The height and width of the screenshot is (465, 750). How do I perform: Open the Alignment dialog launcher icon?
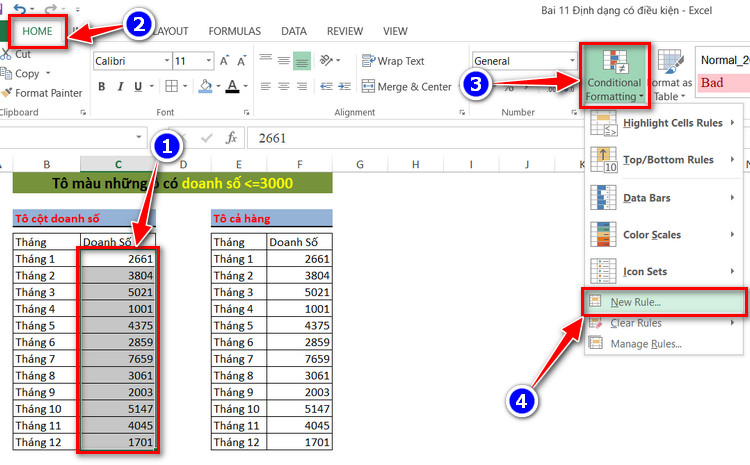(x=462, y=112)
